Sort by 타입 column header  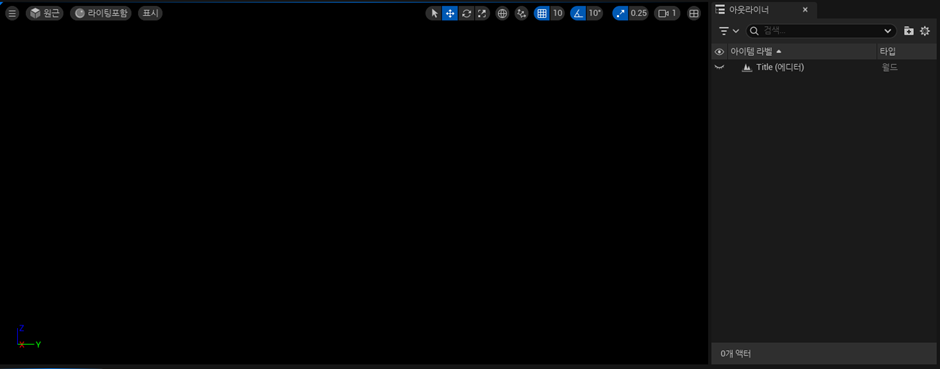(906, 52)
